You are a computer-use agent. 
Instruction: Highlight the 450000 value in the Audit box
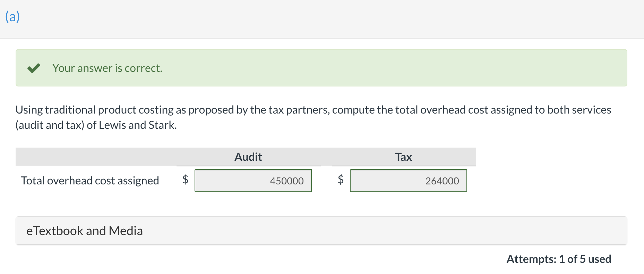pyautogui.click(x=287, y=181)
